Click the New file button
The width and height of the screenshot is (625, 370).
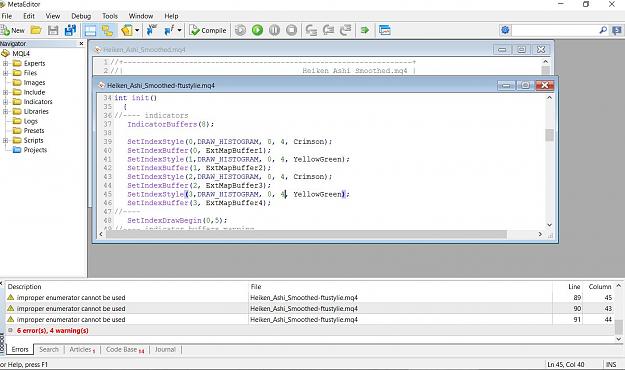click(13, 30)
